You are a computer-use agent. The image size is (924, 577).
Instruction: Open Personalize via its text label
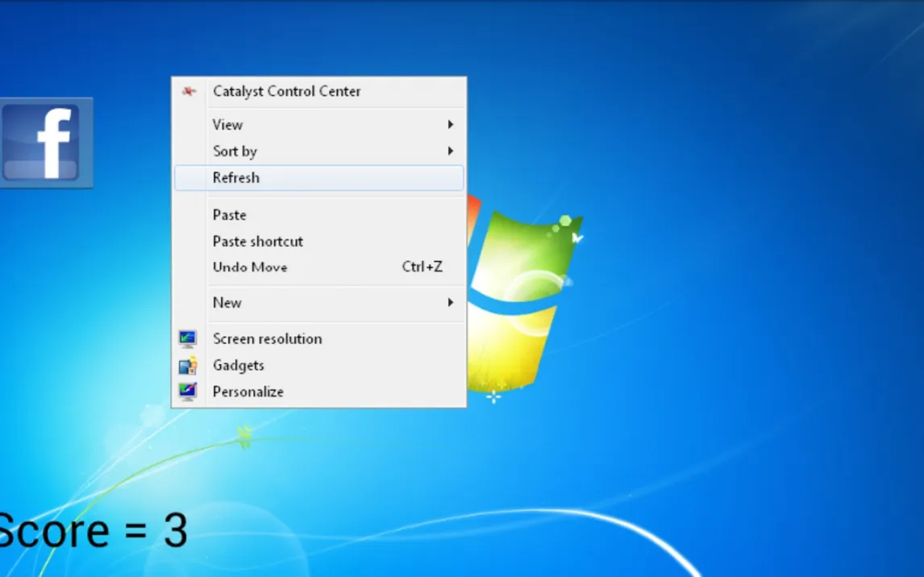[248, 392]
